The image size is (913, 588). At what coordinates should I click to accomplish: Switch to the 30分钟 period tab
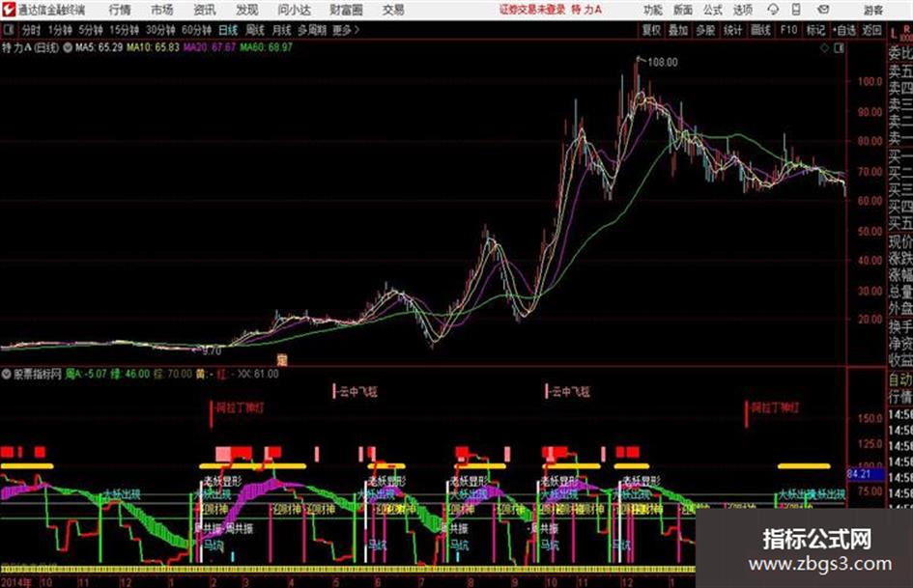tap(160, 30)
